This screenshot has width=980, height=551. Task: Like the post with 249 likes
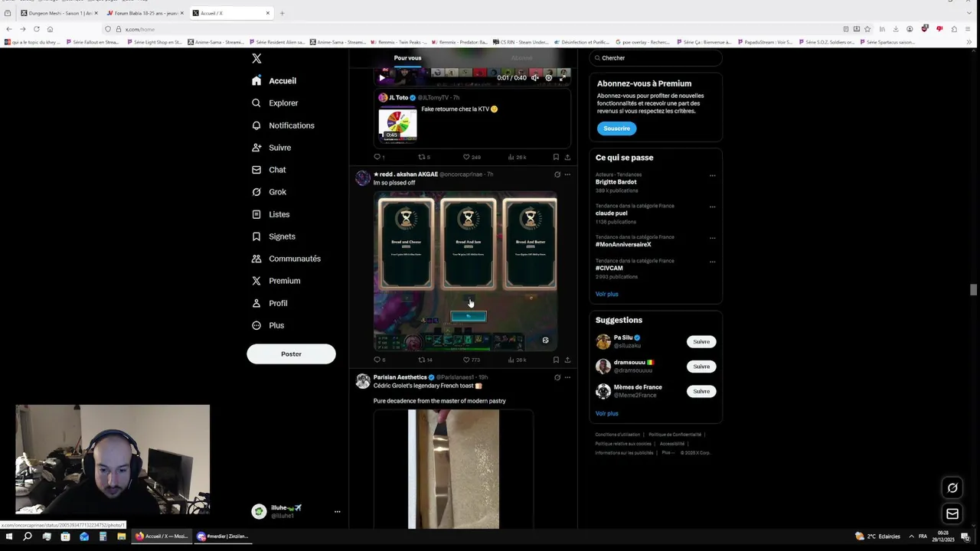(x=471, y=157)
